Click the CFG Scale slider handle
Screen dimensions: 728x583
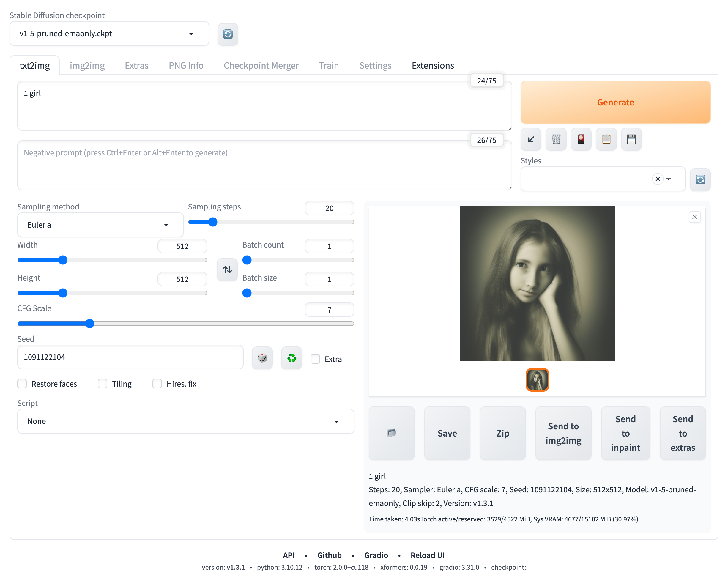click(89, 323)
